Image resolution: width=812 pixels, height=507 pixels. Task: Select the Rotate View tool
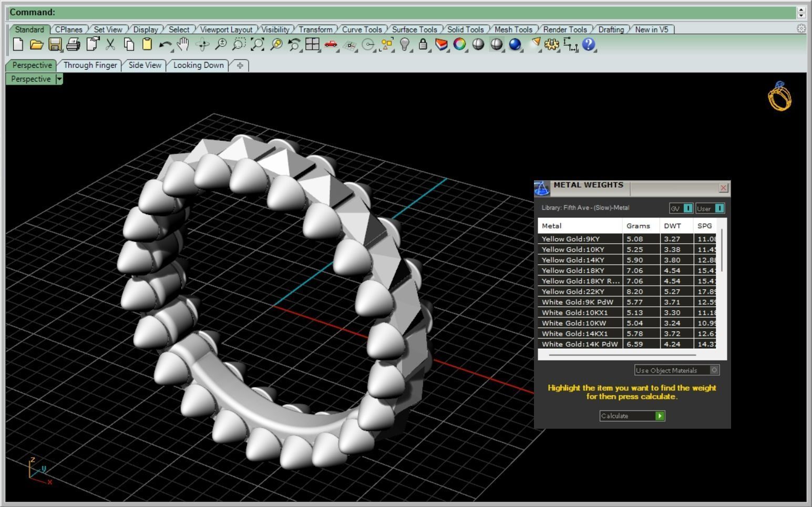(202, 45)
